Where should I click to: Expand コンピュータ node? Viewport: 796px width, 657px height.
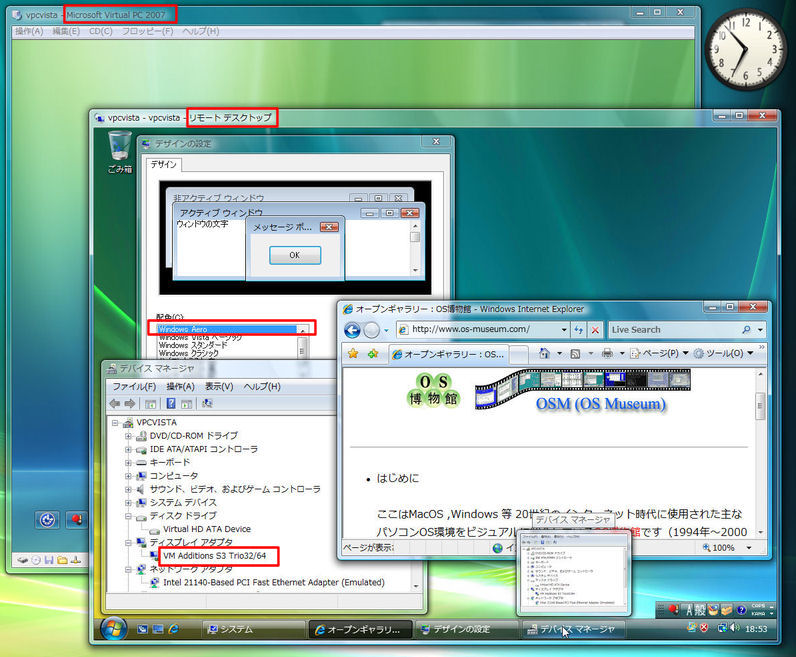128,476
